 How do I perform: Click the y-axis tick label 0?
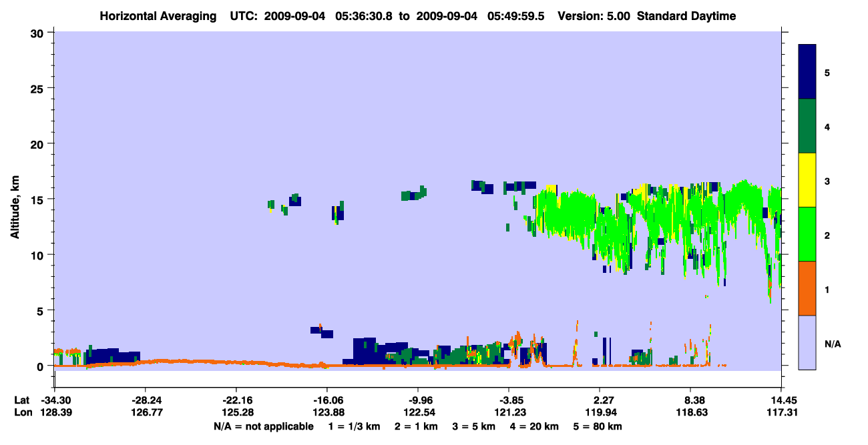point(42,366)
